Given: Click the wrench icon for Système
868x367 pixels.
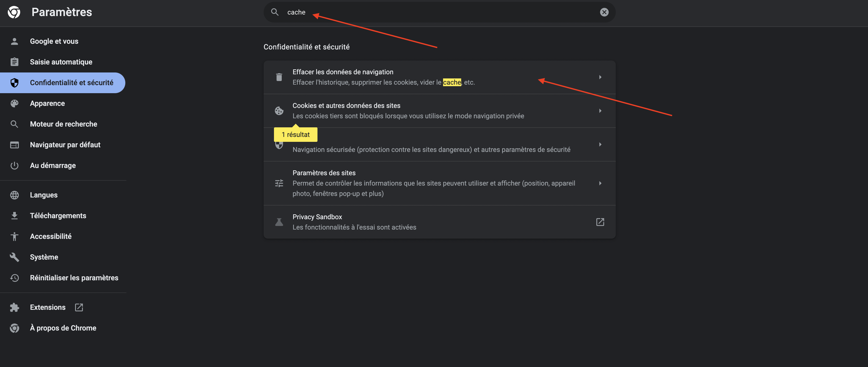Looking at the screenshot, I should pyautogui.click(x=14, y=257).
